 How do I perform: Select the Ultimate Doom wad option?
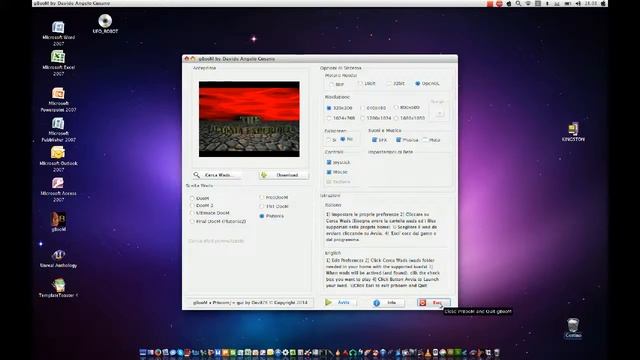point(192,213)
